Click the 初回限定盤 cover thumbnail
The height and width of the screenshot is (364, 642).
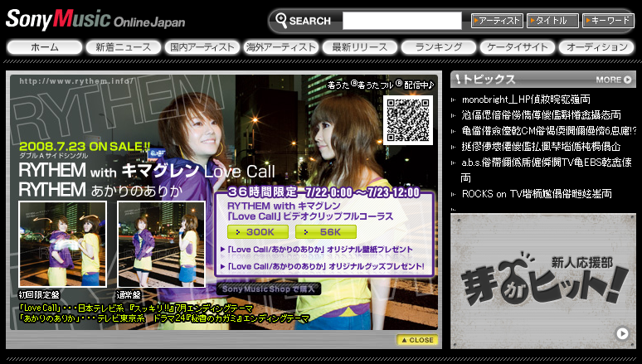coord(63,245)
